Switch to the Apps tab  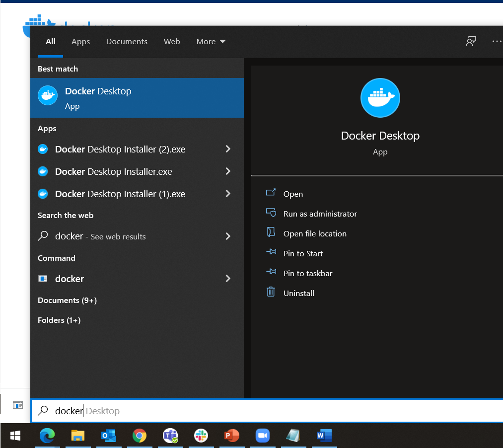(x=80, y=41)
